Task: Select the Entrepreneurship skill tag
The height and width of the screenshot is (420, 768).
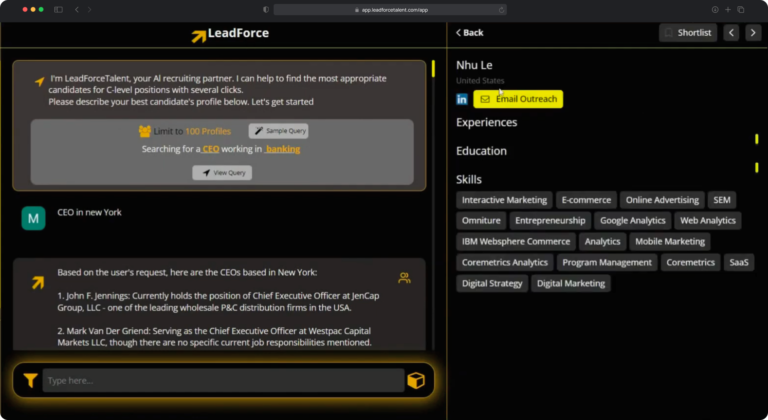Action: [x=550, y=221]
